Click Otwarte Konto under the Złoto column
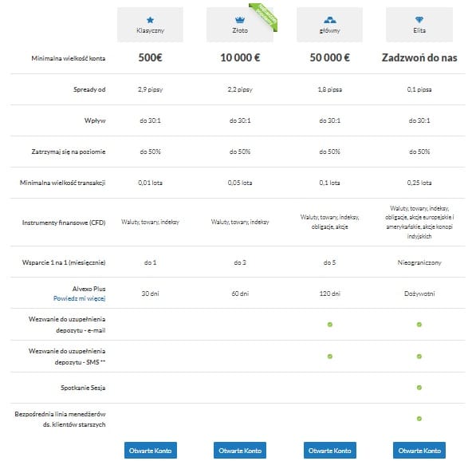Screen dimensions: 476x469 pos(240,450)
